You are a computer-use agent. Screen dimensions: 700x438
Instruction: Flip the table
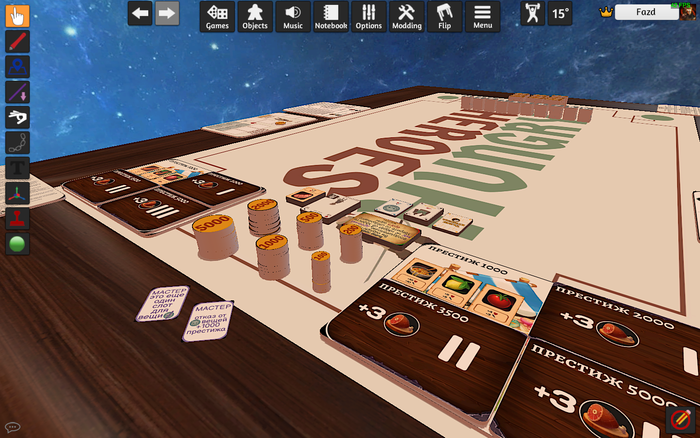tap(445, 17)
